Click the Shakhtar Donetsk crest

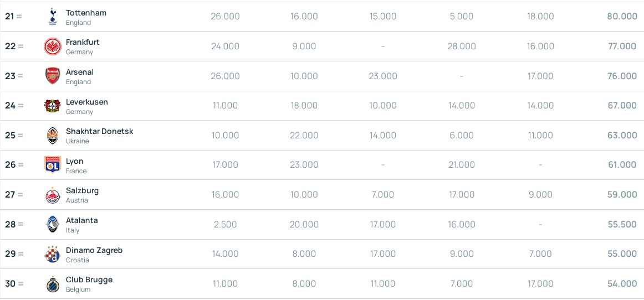tap(53, 136)
